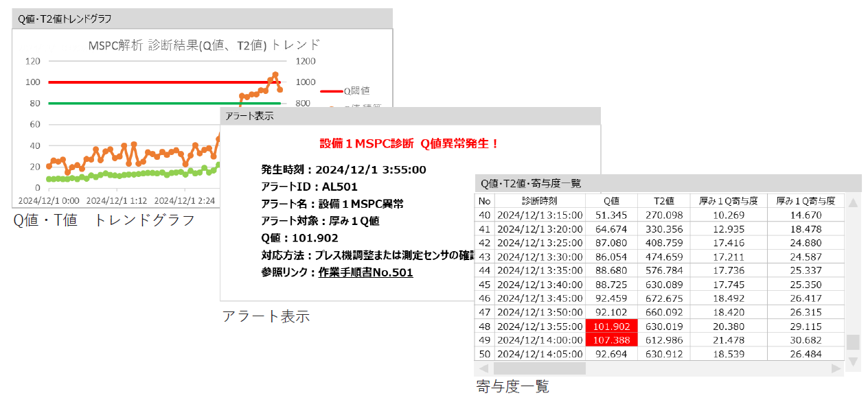Click the No column header
This screenshot has width=868, height=402.
click(485, 200)
